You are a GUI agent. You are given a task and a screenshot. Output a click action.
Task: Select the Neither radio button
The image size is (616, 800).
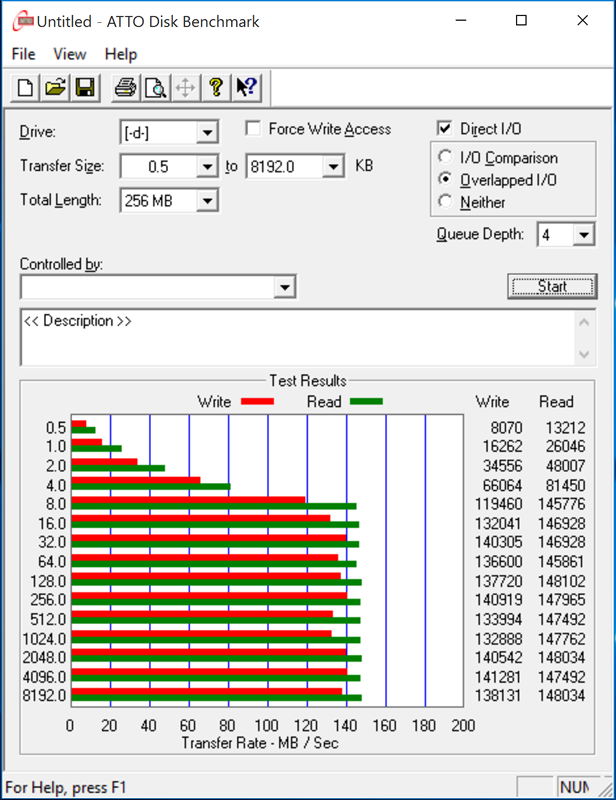[445, 202]
